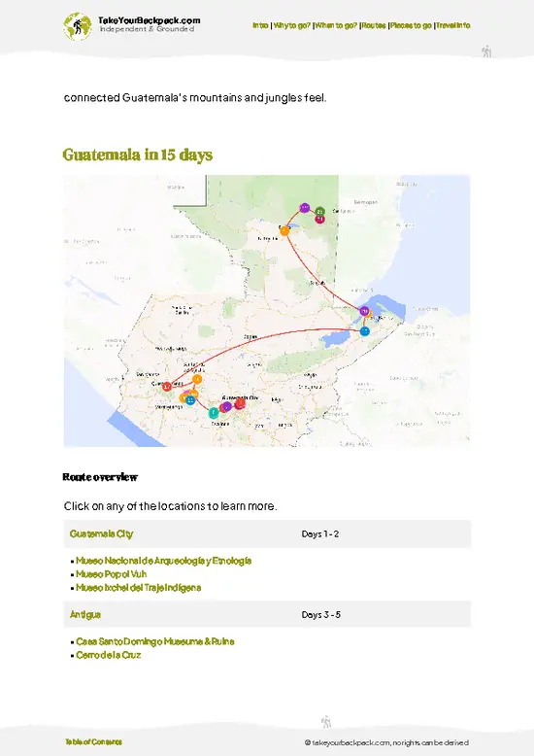The width and height of the screenshot is (534, 756).
Task: Go to the Routes section
Action: [374, 25]
